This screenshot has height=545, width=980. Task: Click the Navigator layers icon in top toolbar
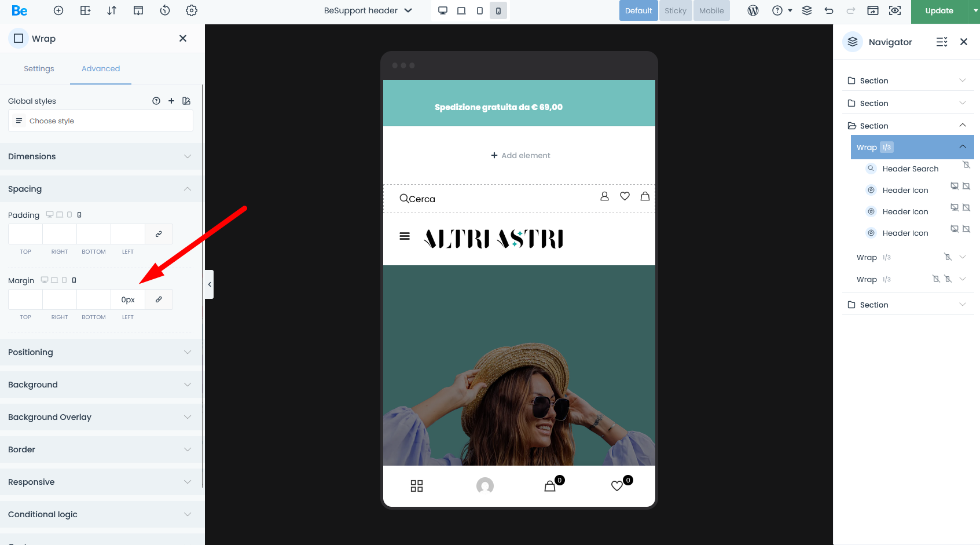pyautogui.click(x=807, y=10)
